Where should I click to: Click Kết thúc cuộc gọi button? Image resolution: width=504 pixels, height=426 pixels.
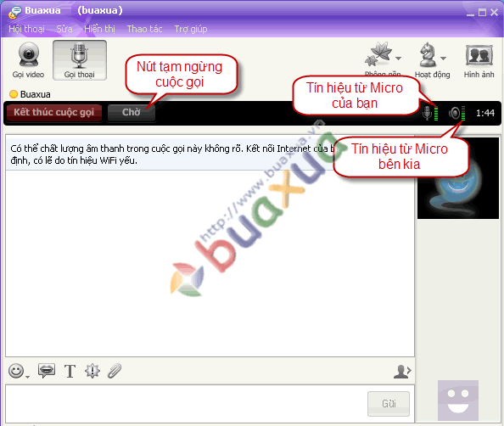[54, 113]
